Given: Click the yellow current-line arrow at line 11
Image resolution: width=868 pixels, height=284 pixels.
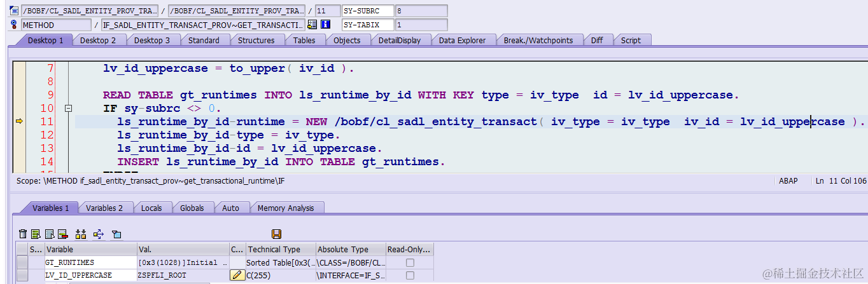Looking at the screenshot, I should (x=19, y=121).
